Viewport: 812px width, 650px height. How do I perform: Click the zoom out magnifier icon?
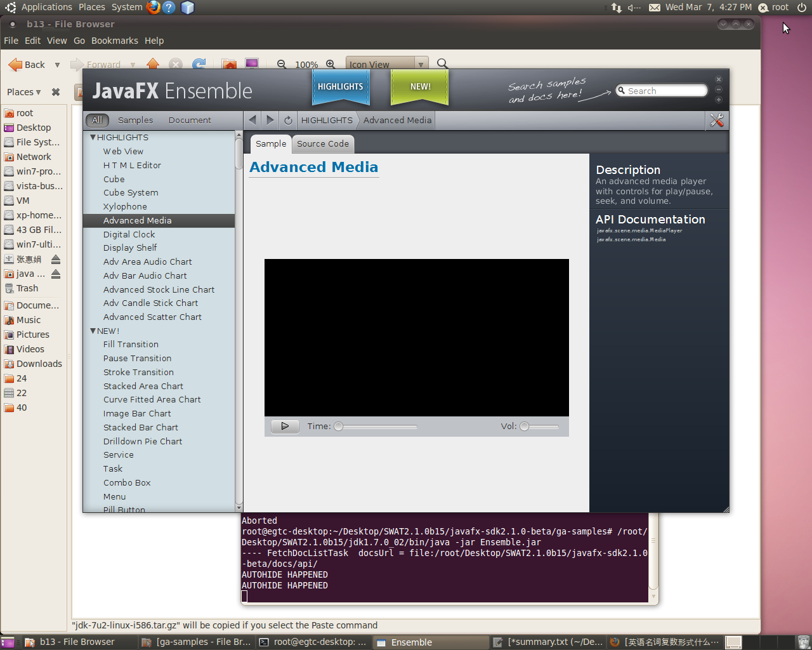[282, 64]
